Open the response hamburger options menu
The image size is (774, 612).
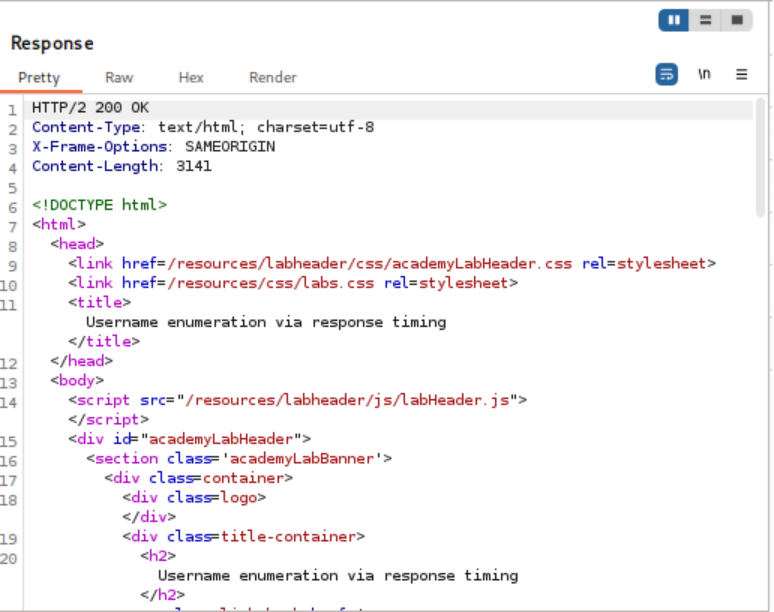point(742,75)
